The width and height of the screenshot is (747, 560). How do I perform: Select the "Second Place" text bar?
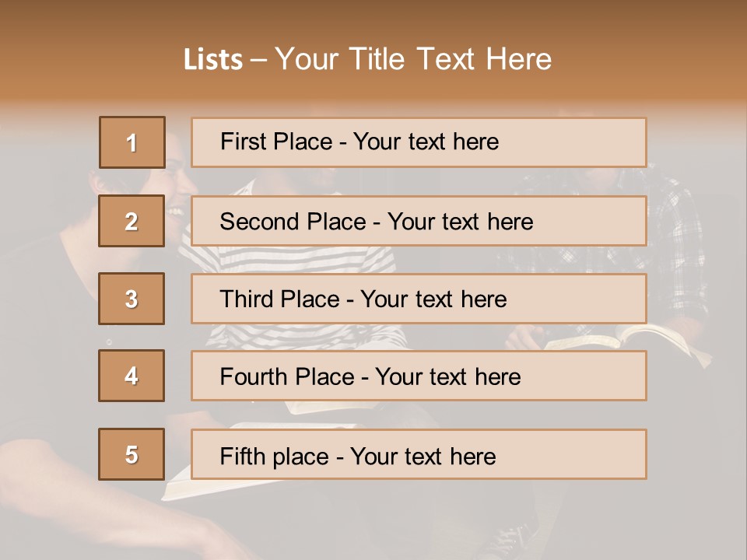pos(419,221)
